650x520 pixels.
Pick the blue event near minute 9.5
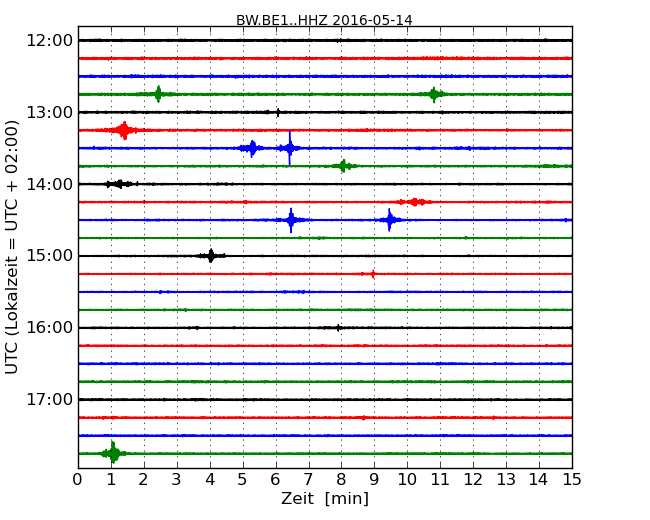[x=390, y=220]
